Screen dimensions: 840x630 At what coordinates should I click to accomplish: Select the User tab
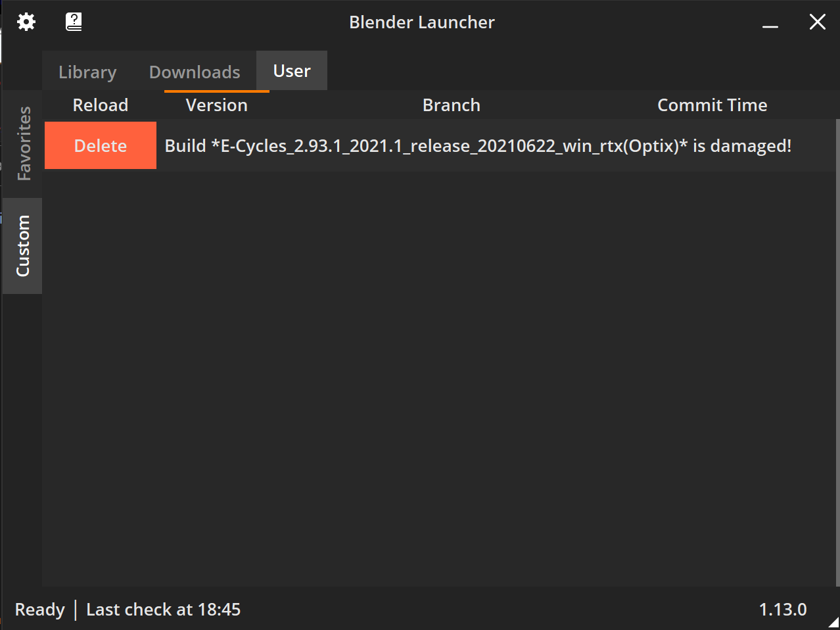pos(292,70)
